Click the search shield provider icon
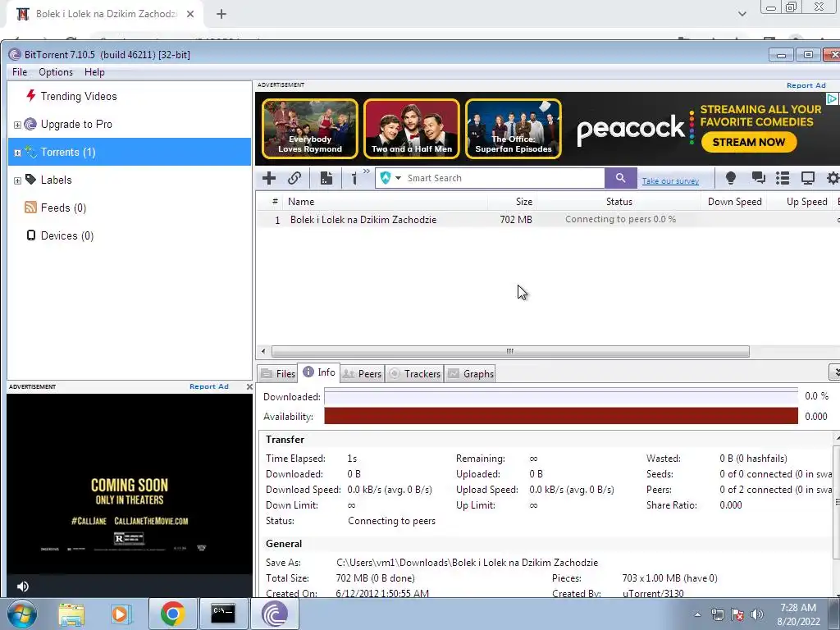The height and width of the screenshot is (630, 840). point(386,178)
